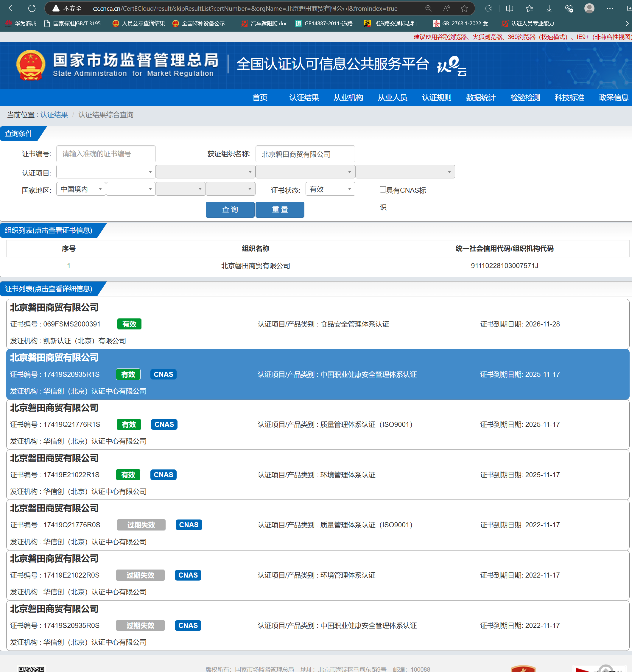Open the 认证人员专业能力 bookmark
The width and height of the screenshot is (632, 672).
click(x=530, y=23)
